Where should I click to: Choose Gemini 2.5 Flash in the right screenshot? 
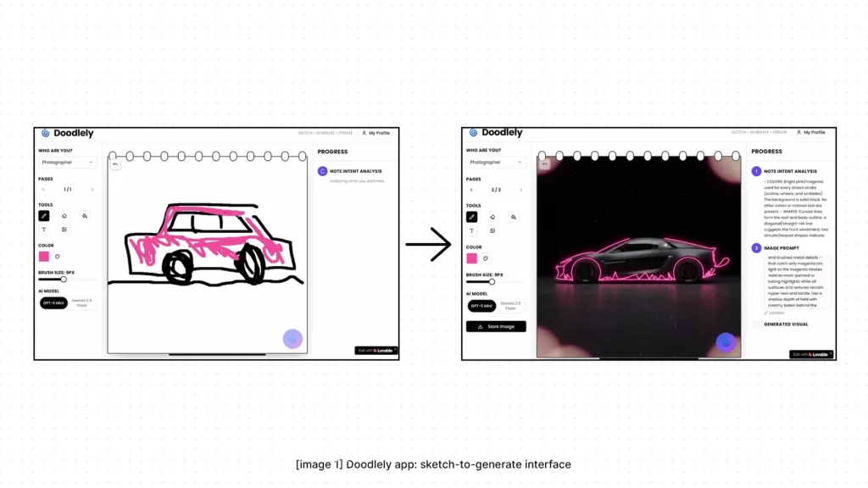pyautogui.click(x=510, y=305)
